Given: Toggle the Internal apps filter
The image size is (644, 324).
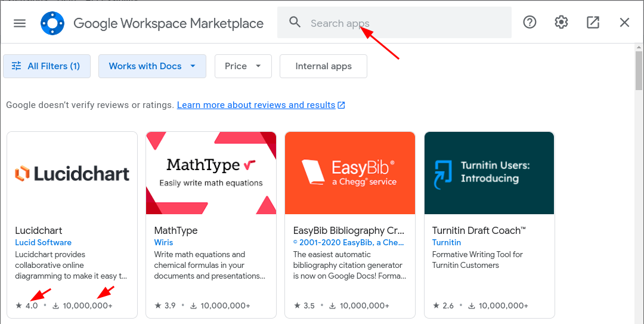Looking at the screenshot, I should (324, 66).
